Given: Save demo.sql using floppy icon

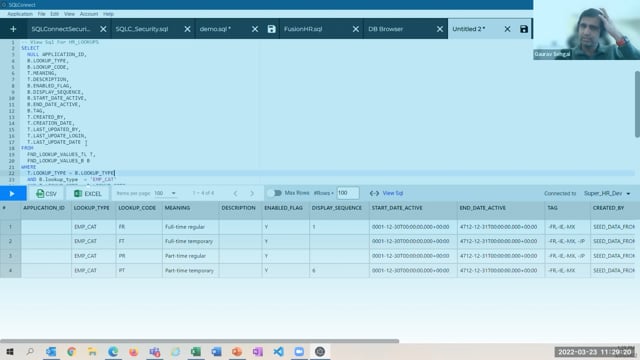Looking at the screenshot, I should (x=271, y=29).
